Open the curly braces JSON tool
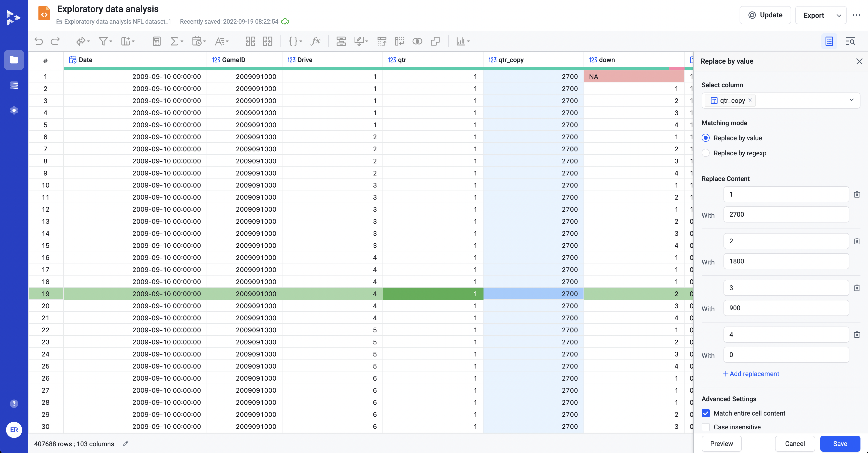The image size is (868, 453). [x=296, y=41]
